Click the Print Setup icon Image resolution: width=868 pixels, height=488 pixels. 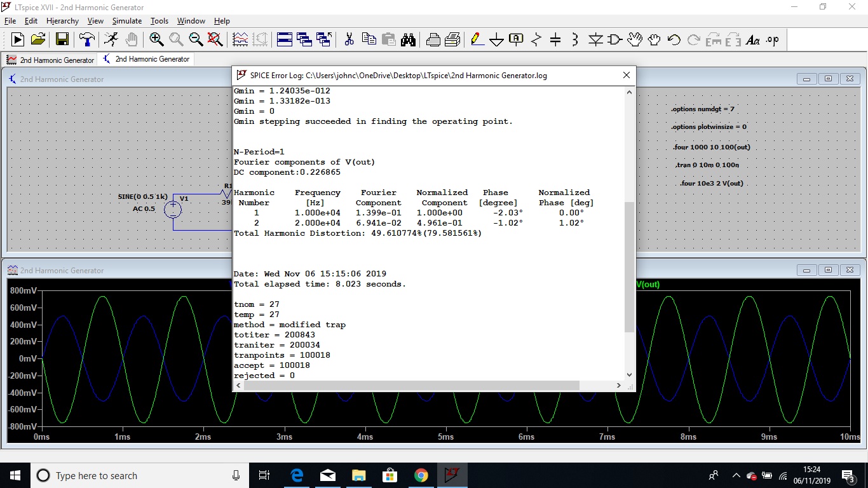(433, 39)
